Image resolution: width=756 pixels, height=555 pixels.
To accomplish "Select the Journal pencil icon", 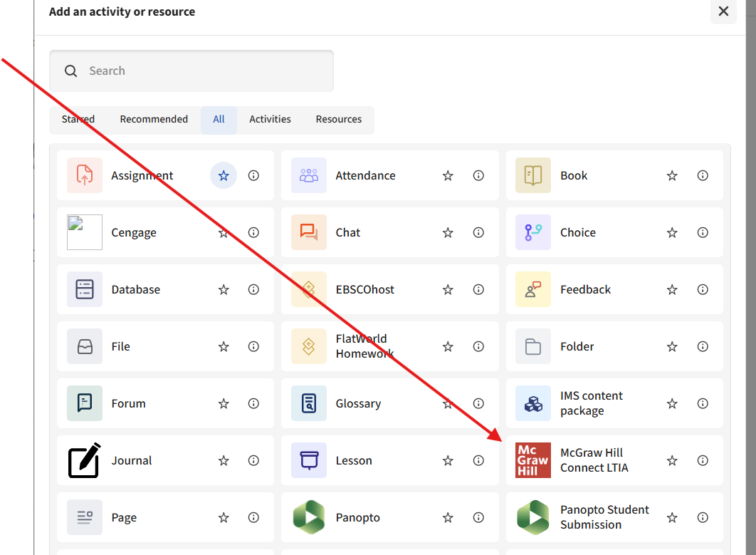I will [x=85, y=460].
